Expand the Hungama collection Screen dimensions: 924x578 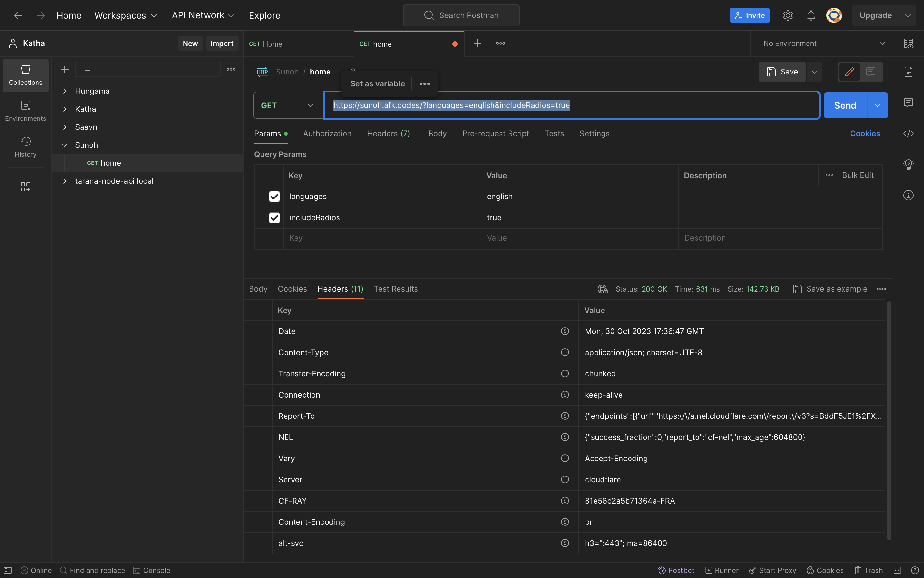(65, 91)
